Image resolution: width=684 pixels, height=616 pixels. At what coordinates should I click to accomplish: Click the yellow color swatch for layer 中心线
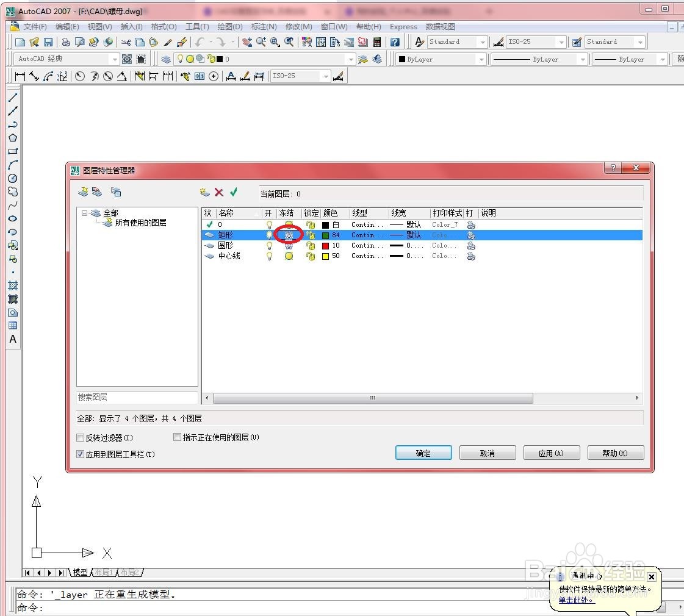pyautogui.click(x=325, y=256)
